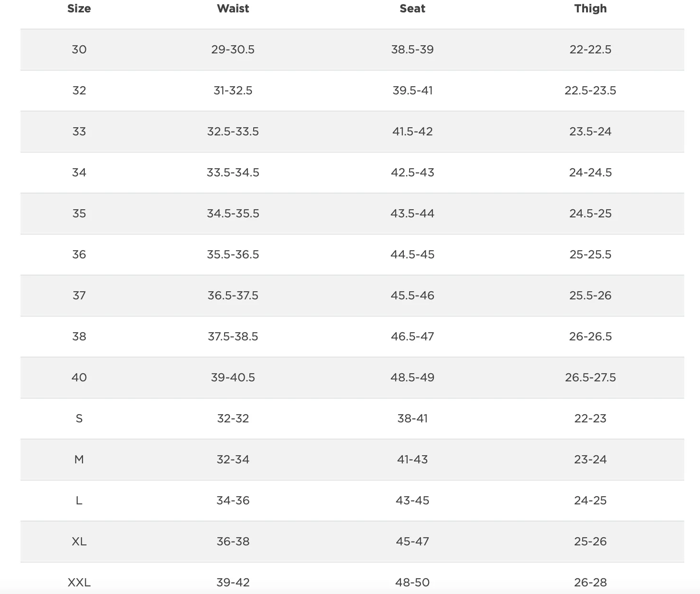Click the Thigh column header
Image resolution: width=700 pixels, height=594 pixels.
[x=590, y=9]
